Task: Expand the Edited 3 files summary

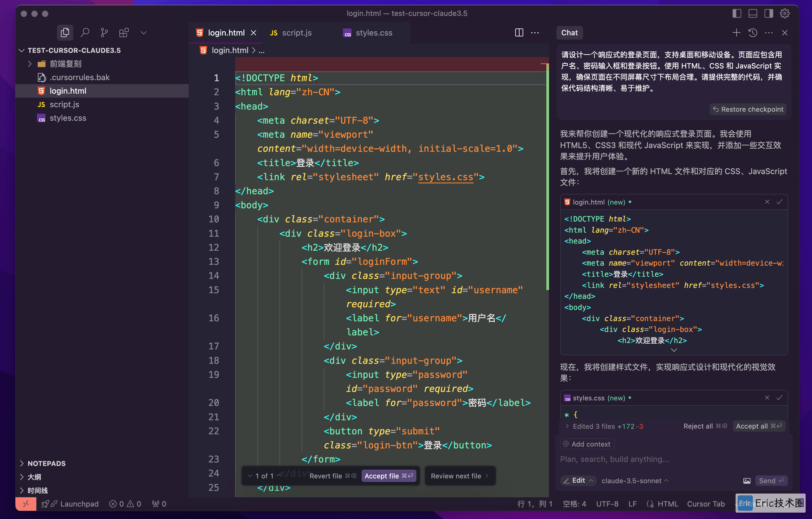Action: pyautogui.click(x=604, y=426)
